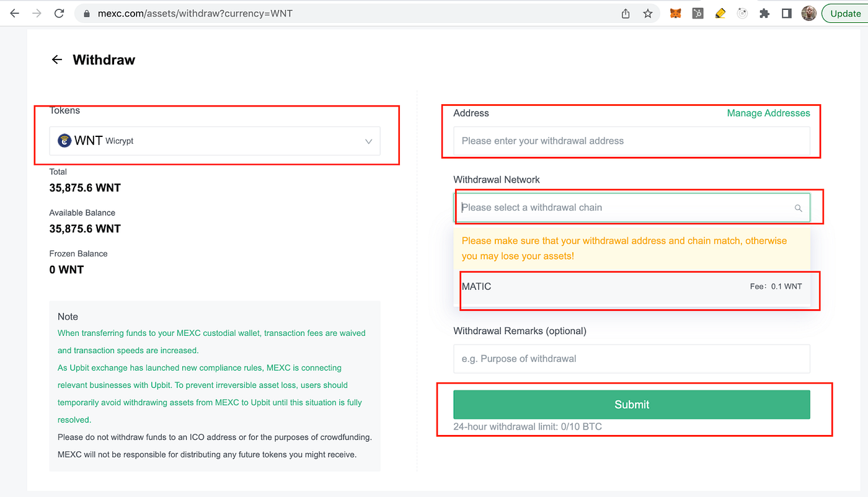Click the 24-hour withdrawal limit text
Image resolution: width=868 pixels, height=497 pixels.
(x=528, y=426)
